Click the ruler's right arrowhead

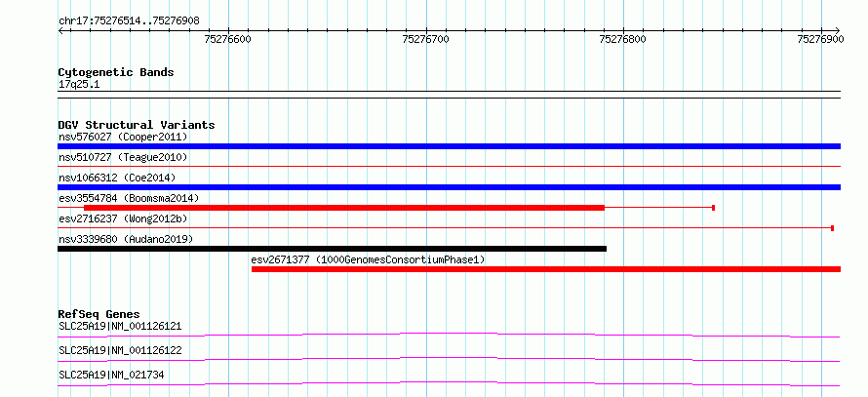(x=838, y=30)
